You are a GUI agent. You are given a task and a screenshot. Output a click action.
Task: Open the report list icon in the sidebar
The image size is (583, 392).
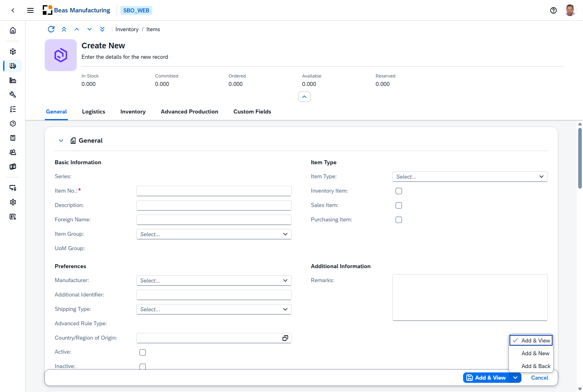pos(13,217)
